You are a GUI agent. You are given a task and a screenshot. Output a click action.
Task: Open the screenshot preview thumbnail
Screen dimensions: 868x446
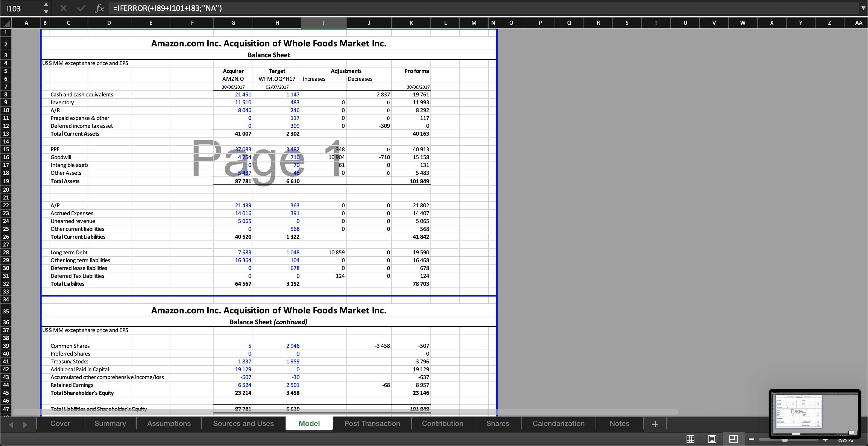coord(815,414)
